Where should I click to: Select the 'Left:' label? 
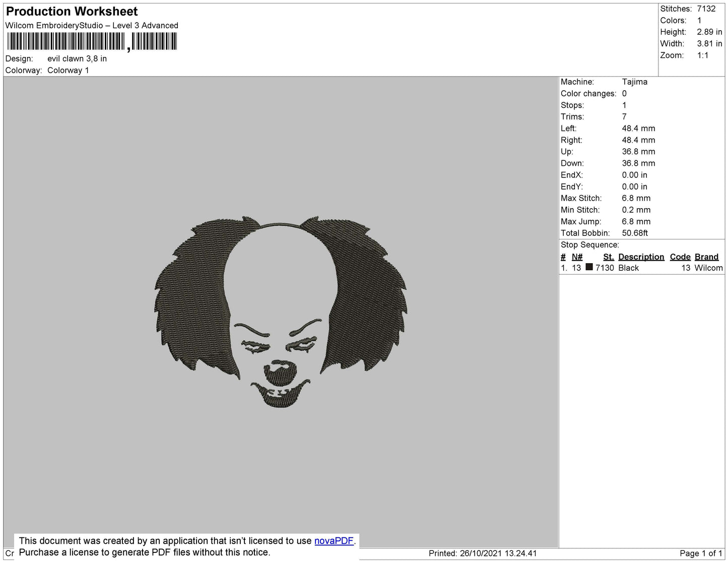pyautogui.click(x=570, y=128)
